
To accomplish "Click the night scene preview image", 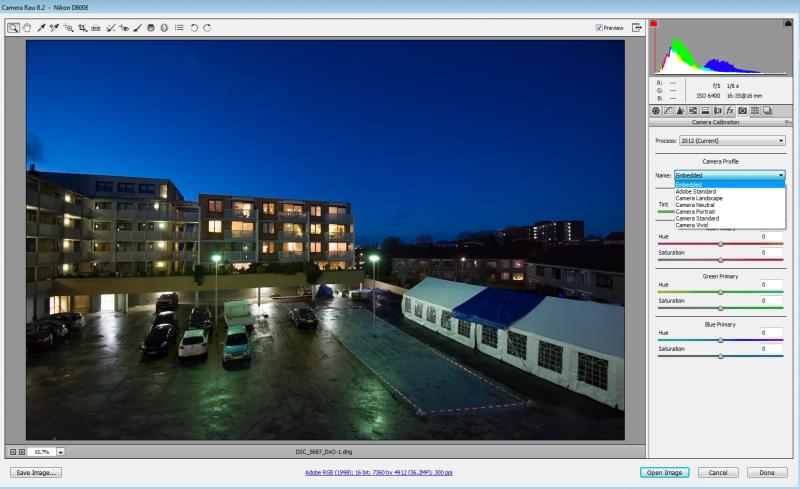I will (x=325, y=240).
